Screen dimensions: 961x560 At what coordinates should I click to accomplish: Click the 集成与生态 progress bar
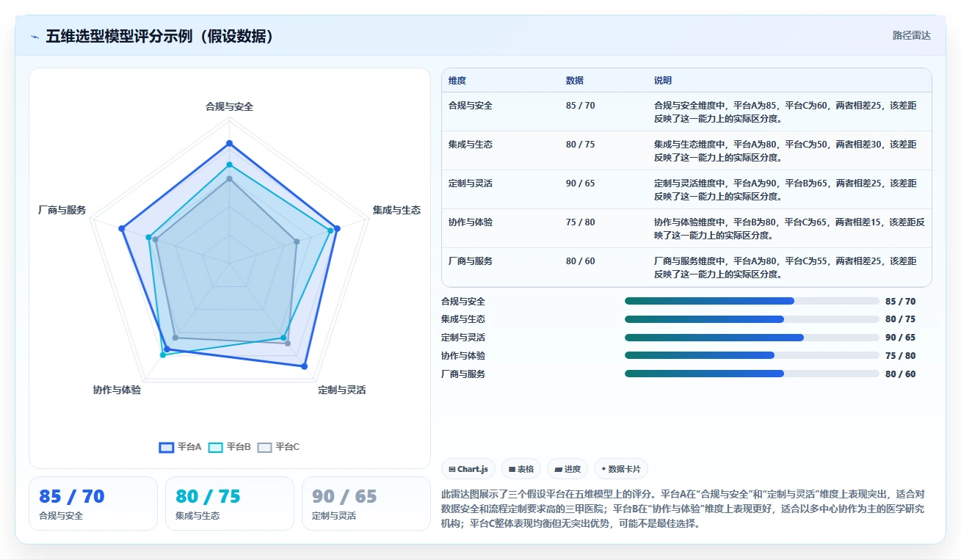(x=752, y=319)
